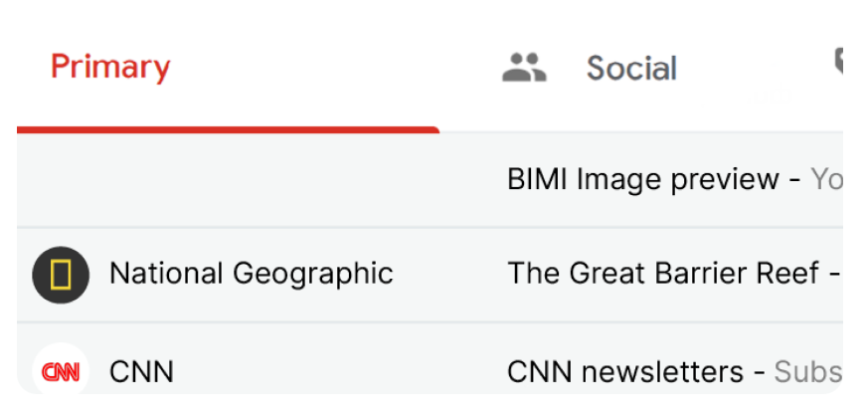
Task: Click the dash after CNN newsletters subject
Action: [759, 373]
